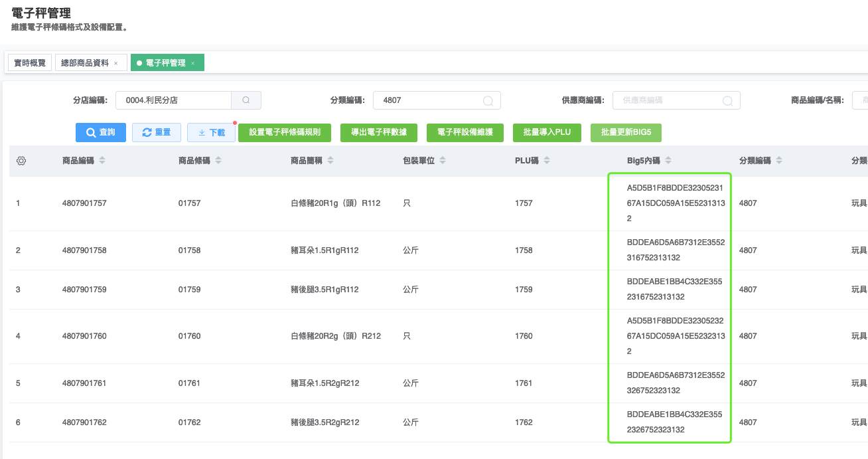Click magnifier icon in 分類編碼 field
The image size is (868, 459).
click(488, 101)
